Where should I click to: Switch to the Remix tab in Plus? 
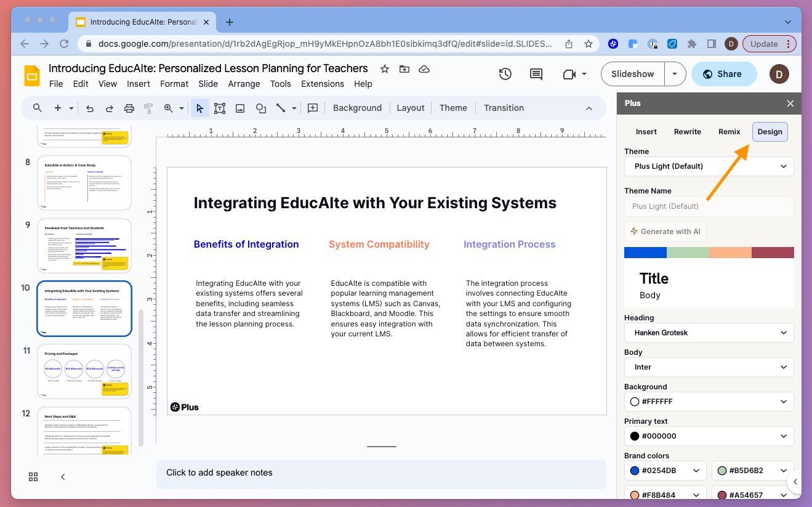(x=730, y=132)
